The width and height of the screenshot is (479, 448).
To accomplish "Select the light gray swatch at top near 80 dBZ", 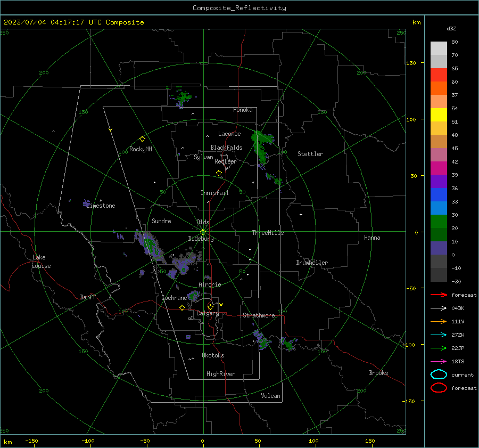I will coord(439,48).
